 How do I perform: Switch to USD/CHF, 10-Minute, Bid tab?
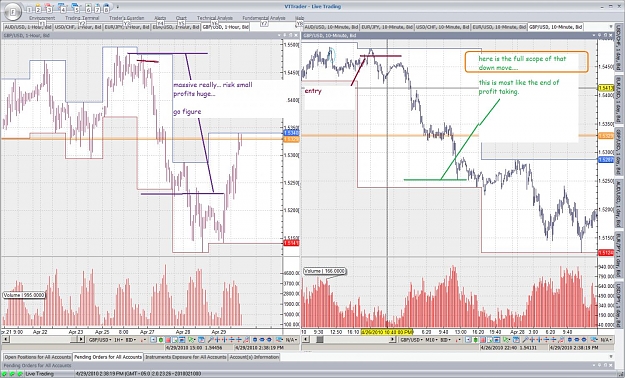[x=443, y=27]
